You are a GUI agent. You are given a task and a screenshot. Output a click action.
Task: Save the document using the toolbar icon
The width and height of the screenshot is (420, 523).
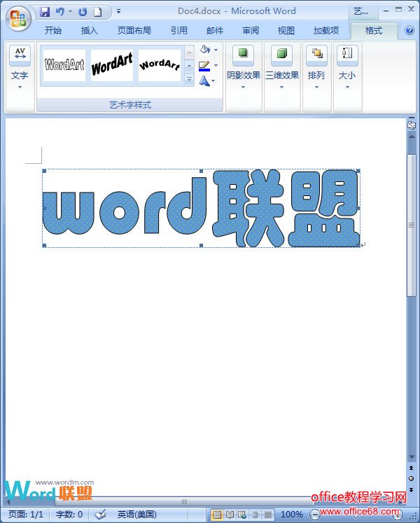pyautogui.click(x=45, y=12)
